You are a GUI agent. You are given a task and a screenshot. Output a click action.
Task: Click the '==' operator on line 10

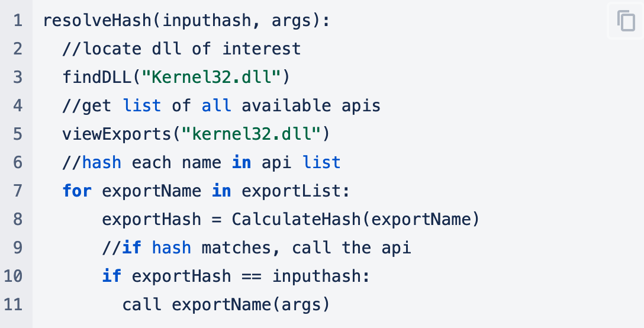point(252,276)
